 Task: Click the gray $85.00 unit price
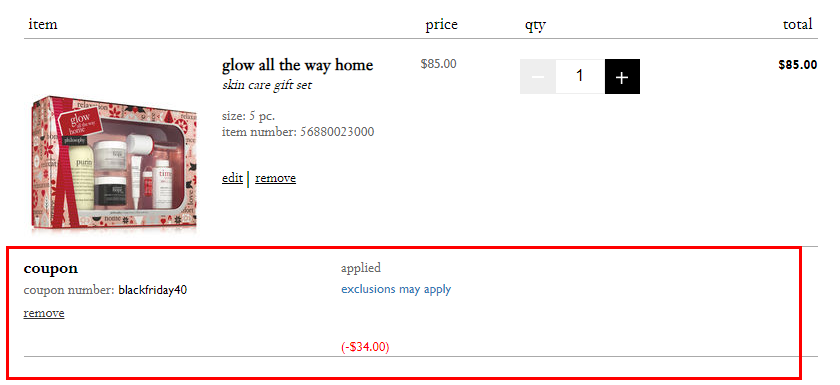(439, 64)
